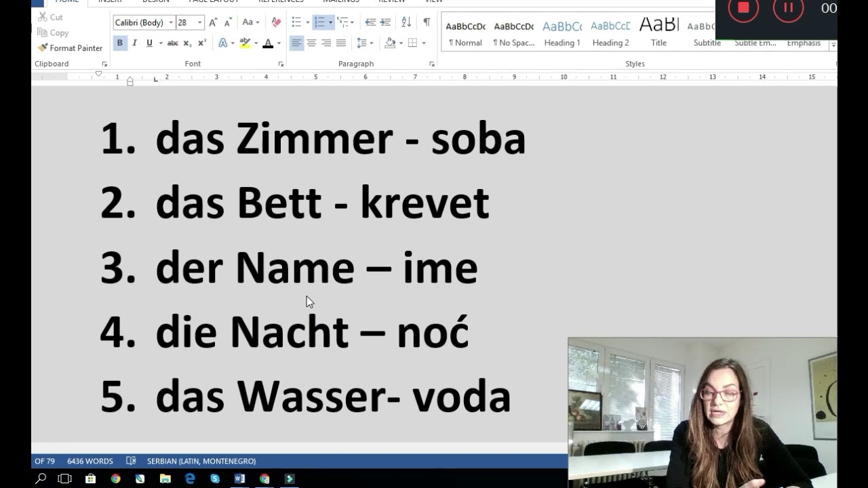This screenshot has height=488, width=868.
Task: Click the Grow Font icon
Action: point(213,22)
